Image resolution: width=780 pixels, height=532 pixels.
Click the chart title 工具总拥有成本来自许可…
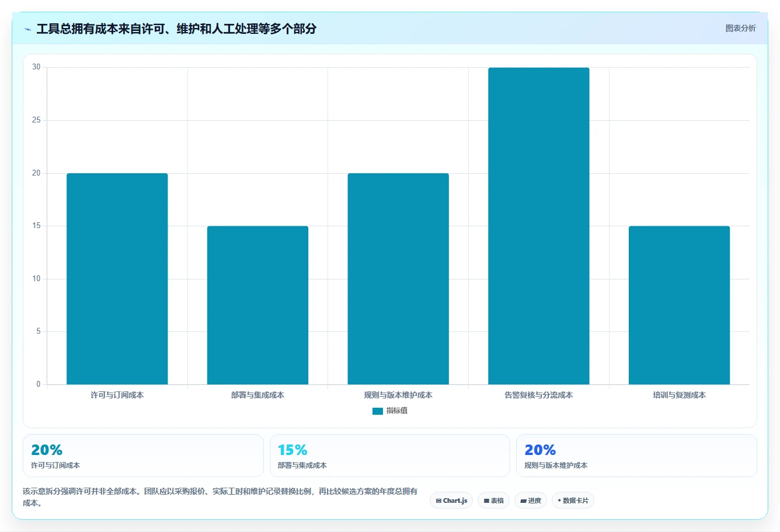point(176,29)
